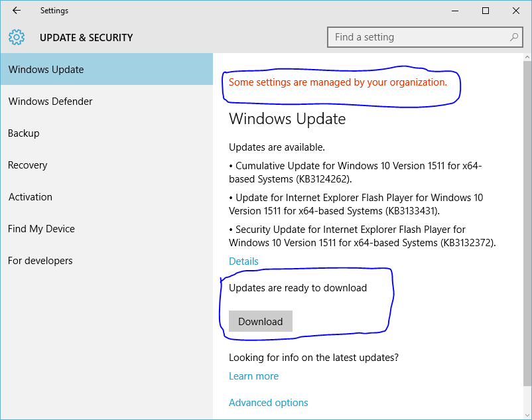Image resolution: width=532 pixels, height=420 pixels.
Task: Click inside the Find a setting box
Action: pyautogui.click(x=425, y=37)
